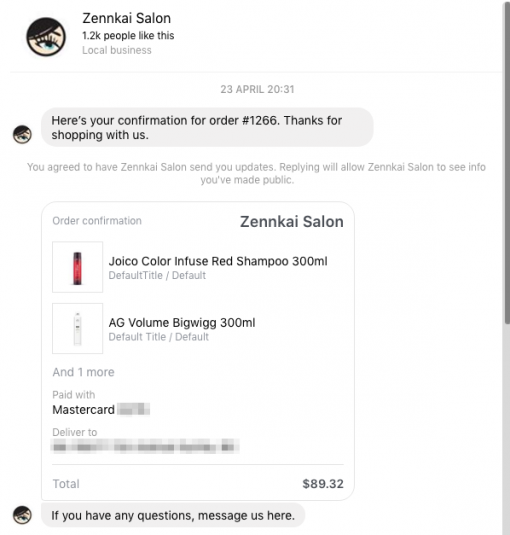This screenshot has width=510, height=535.
Task: Open the Joico Red Shampoo product thumbnail
Action: point(77,267)
